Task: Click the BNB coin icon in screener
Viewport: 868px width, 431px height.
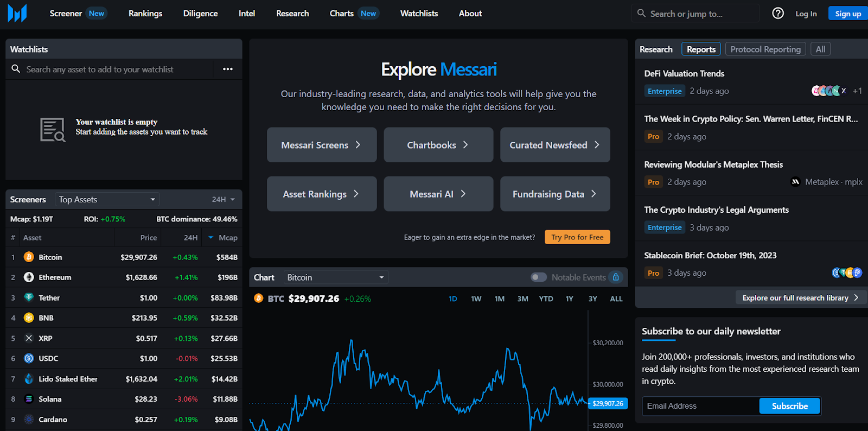Action: point(29,318)
